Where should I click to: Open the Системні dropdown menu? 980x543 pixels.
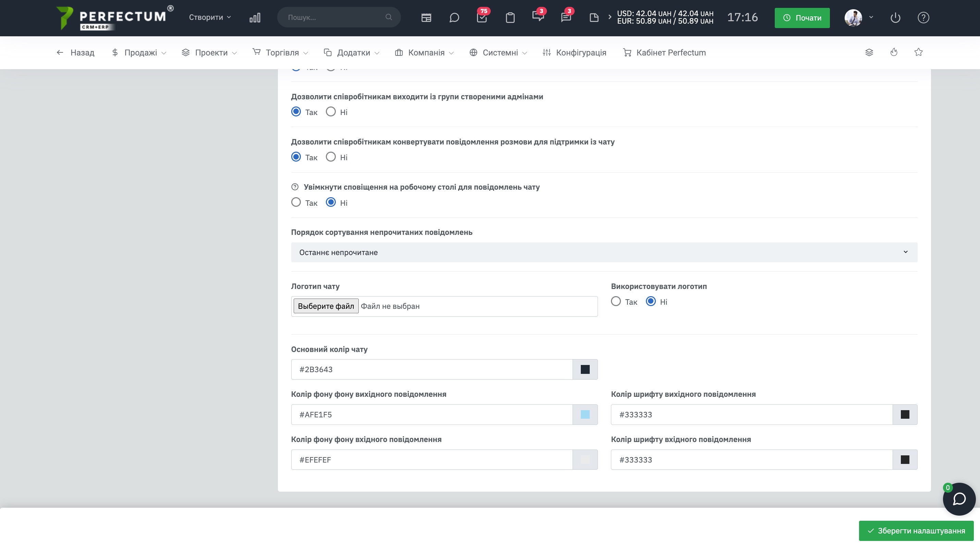pyautogui.click(x=498, y=52)
